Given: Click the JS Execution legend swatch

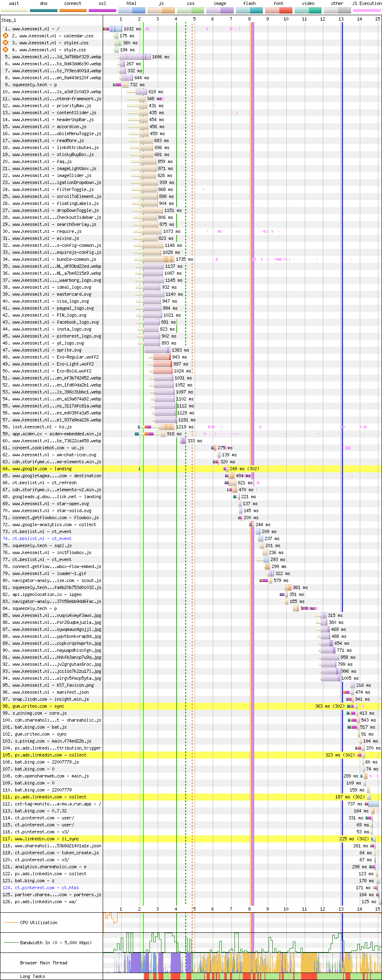Looking at the screenshot, I should (x=366, y=10).
